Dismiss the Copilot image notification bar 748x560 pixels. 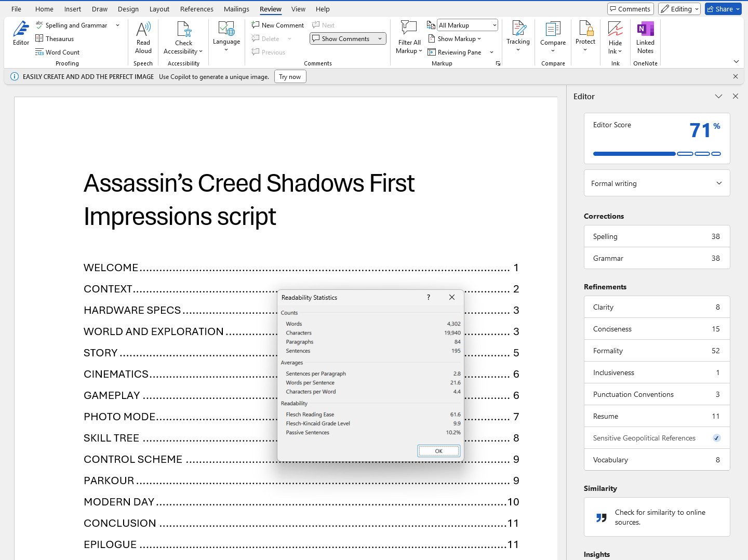point(736,76)
